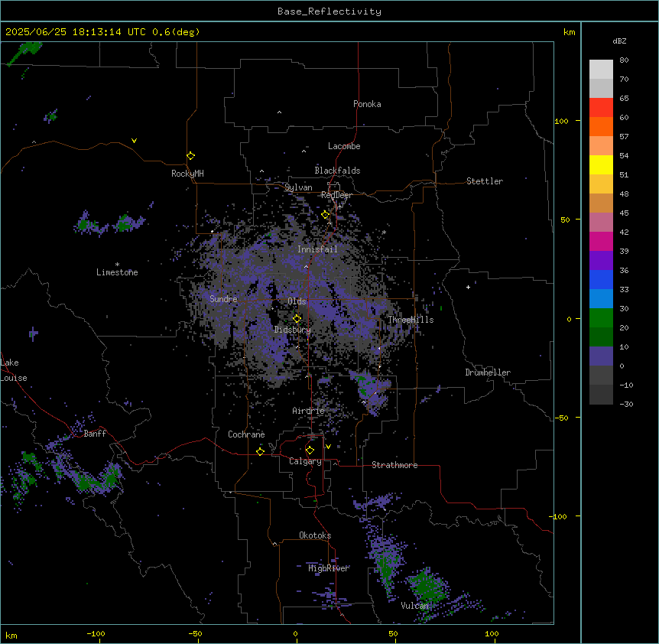The height and width of the screenshot is (644, 659).
Task: Select the Sylvan label
Action: [298, 187]
